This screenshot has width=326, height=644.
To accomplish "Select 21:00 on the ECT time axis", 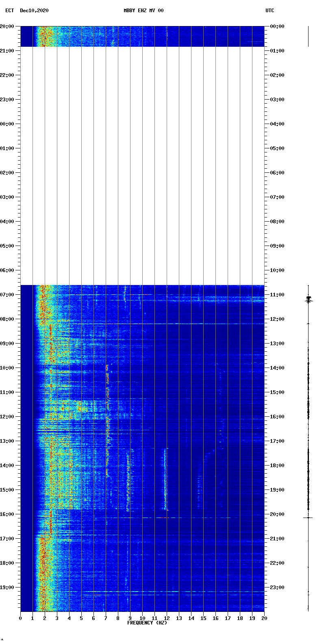I will point(7,51).
